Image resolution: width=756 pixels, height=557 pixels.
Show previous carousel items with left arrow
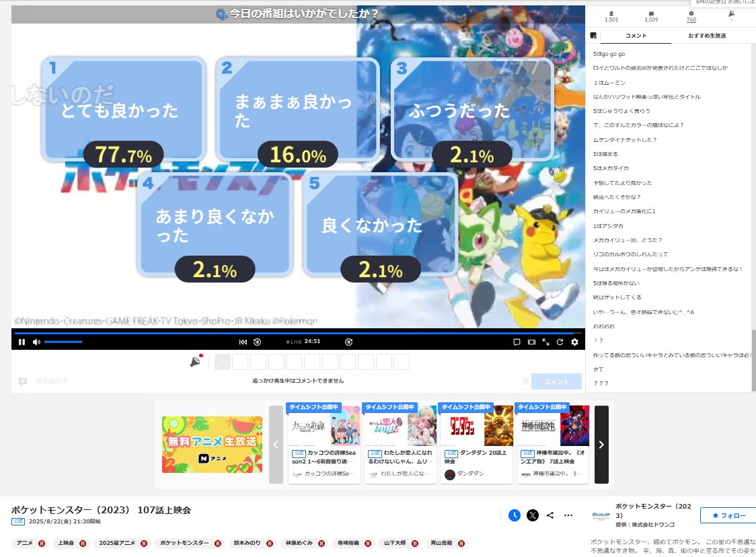click(276, 445)
